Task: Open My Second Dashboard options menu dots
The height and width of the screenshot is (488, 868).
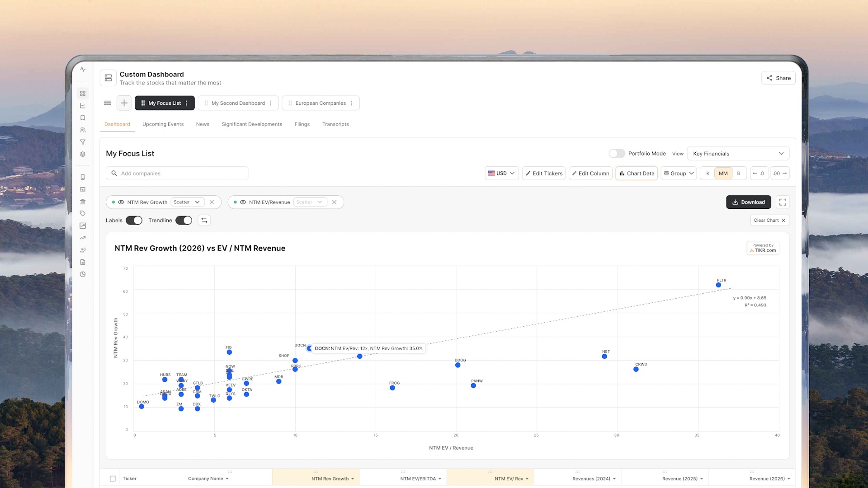Action: [271, 103]
